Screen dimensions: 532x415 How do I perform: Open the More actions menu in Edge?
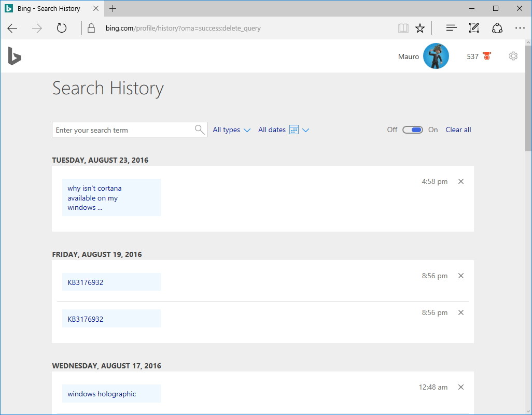(x=520, y=28)
